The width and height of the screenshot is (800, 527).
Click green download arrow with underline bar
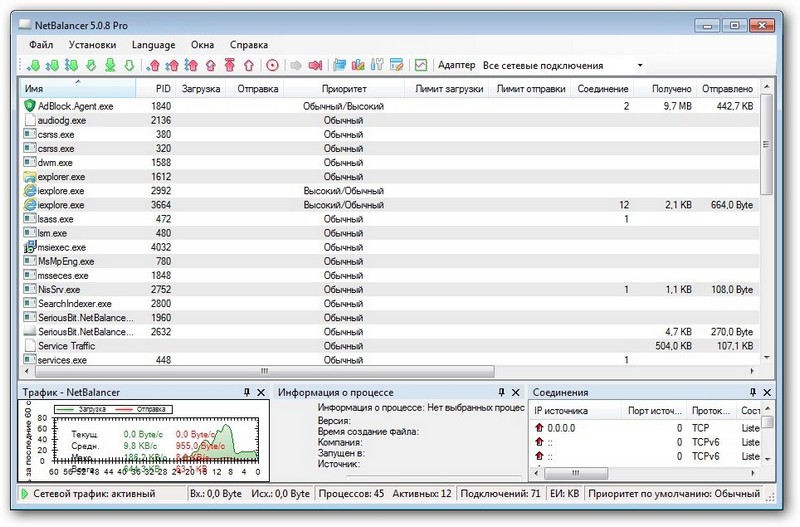(110, 65)
